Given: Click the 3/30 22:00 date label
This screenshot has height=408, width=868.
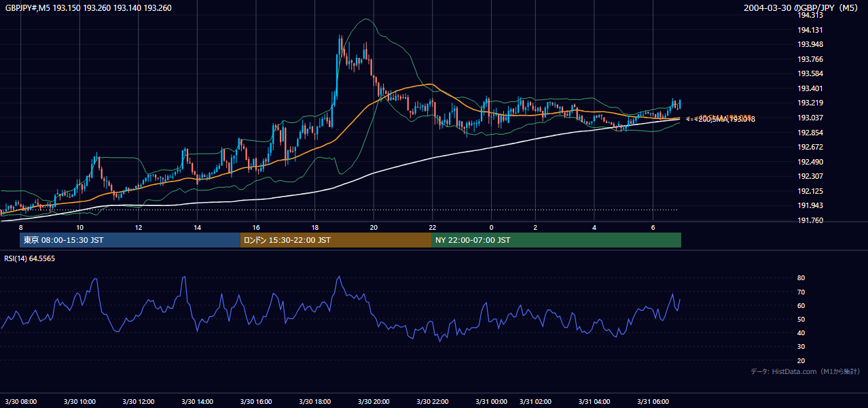Looking at the screenshot, I should click(x=433, y=402).
